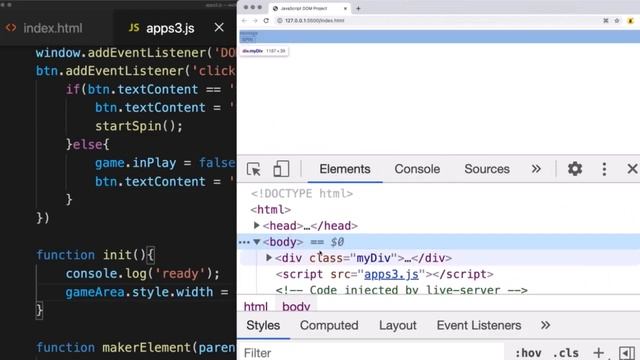This screenshot has width=640, height=360.
Task: Click startSpin() call in editor
Action: pos(139,126)
